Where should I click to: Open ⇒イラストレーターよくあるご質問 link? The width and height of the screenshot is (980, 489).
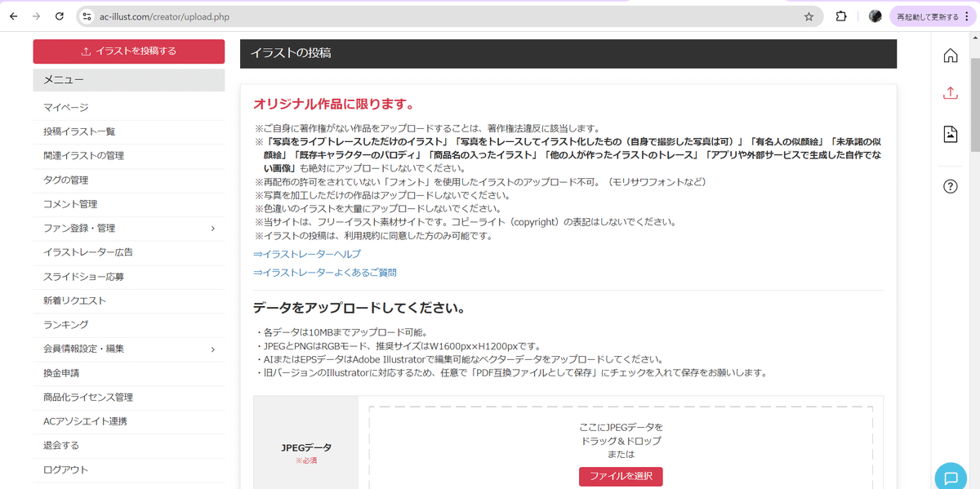(325, 273)
